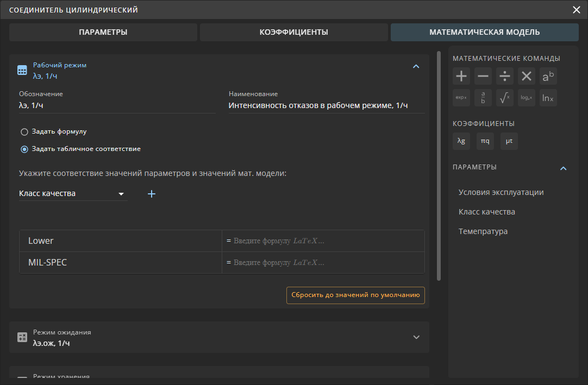
Task: Open the Класс качества dropdown
Action: point(73,193)
